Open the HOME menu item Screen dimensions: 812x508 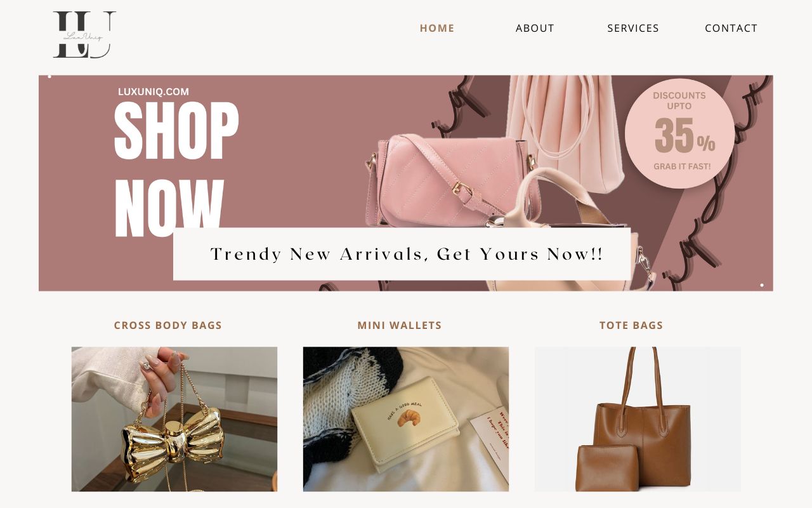pos(437,28)
